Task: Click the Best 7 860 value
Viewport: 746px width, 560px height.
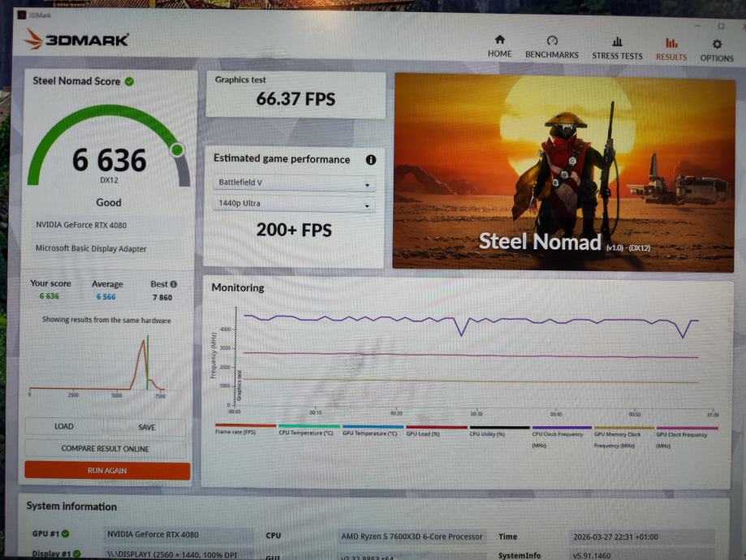Action: [x=162, y=297]
